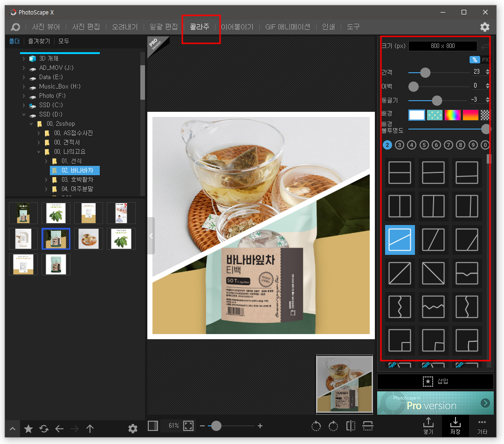
Task: Flip the collage vertically
Action: pyautogui.click(x=368, y=426)
